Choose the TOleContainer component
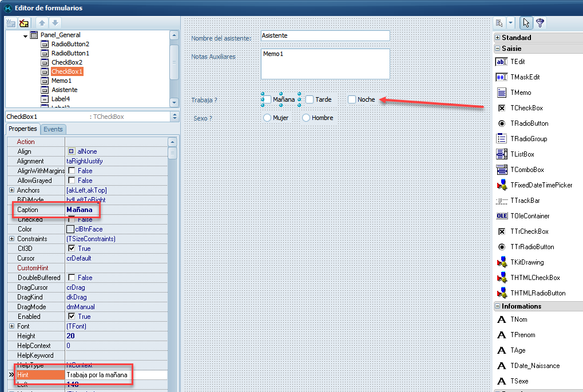The height and width of the screenshot is (392, 583). tap(502, 216)
